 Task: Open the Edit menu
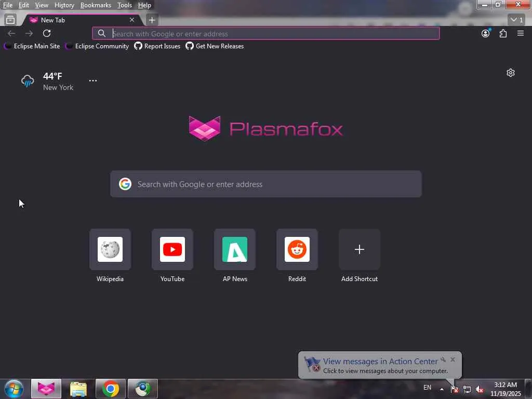pyautogui.click(x=23, y=5)
